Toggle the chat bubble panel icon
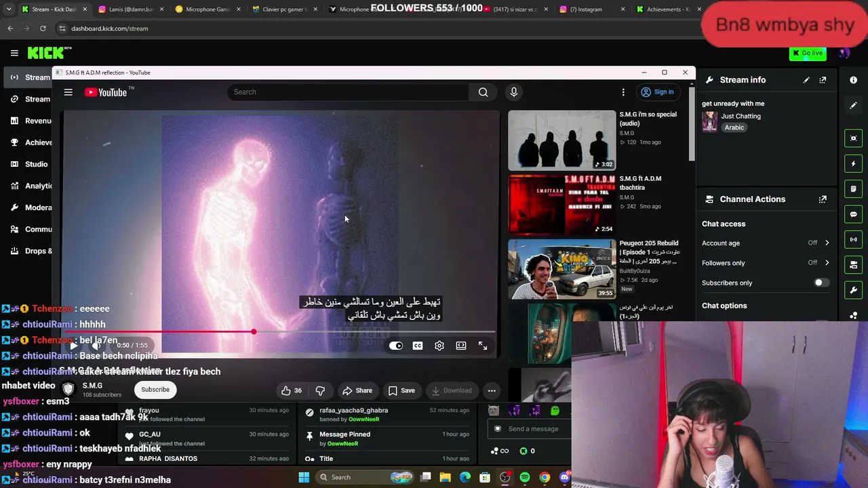Screen dimensions: 868x488 [x=854, y=214]
